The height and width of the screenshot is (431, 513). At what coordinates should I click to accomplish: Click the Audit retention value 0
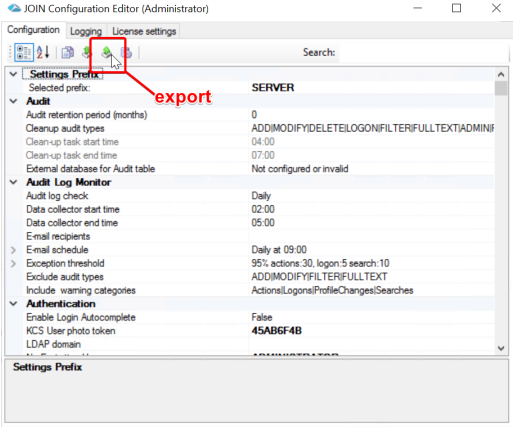tap(254, 115)
